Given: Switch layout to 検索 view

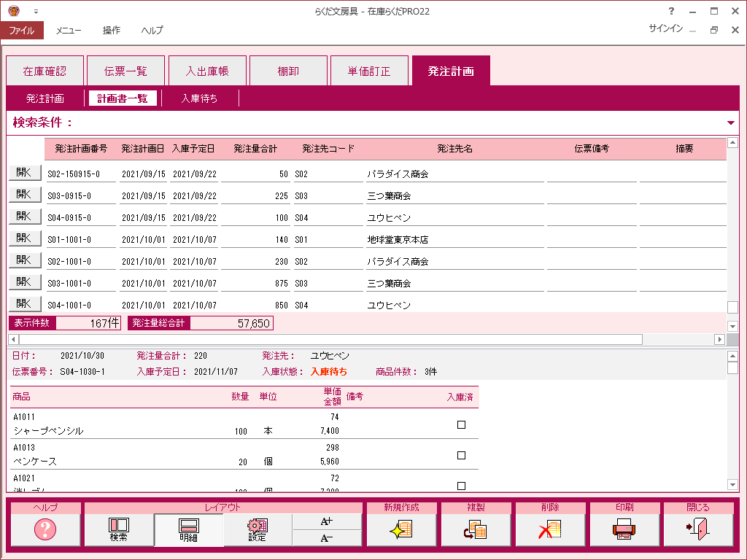Looking at the screenshot, I should (x=119, y=529).
